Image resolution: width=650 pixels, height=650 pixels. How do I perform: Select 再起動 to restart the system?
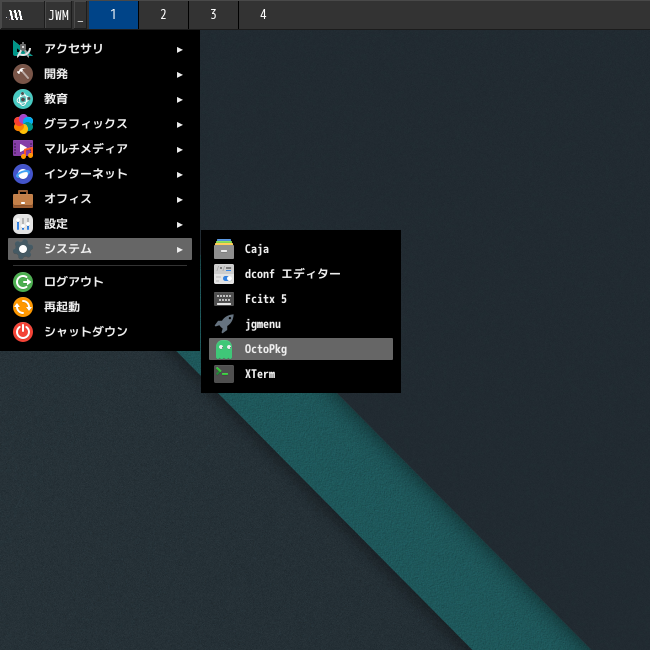62,307
